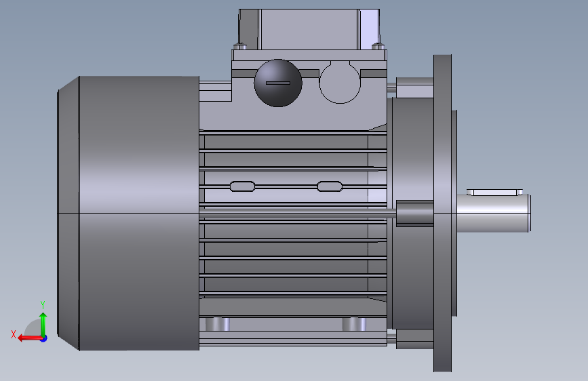Image resolution: width=588 pixels, height=381 pixels.
Task: Select the dark round cable gland plug
Action: click(x=278, y=83)
